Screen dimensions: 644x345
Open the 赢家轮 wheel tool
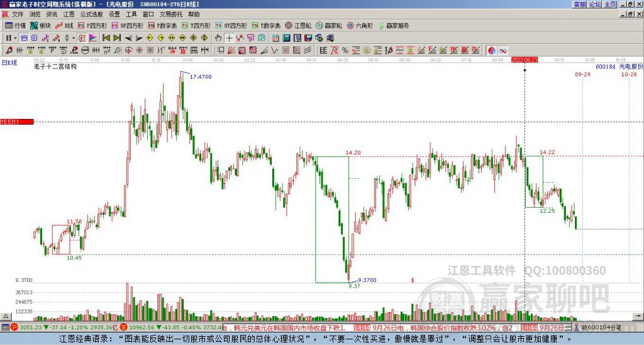[329, 25]
